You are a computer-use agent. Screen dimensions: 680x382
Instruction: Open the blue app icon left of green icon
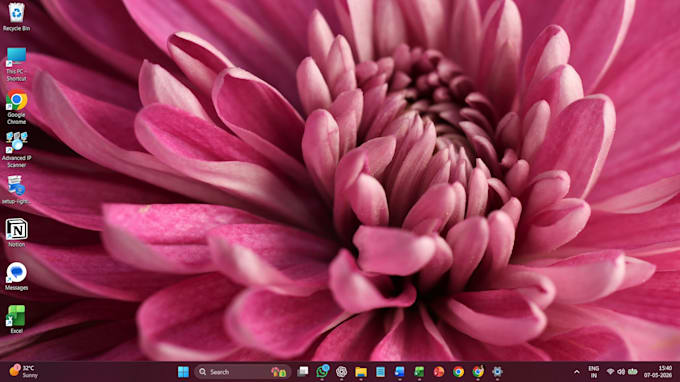point(399,372)
